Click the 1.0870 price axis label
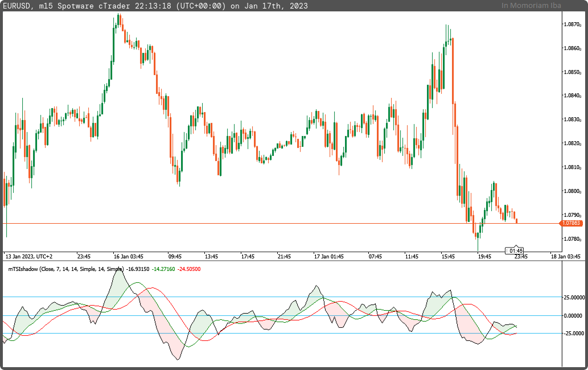The image size is (588, 370). point(572,24)
